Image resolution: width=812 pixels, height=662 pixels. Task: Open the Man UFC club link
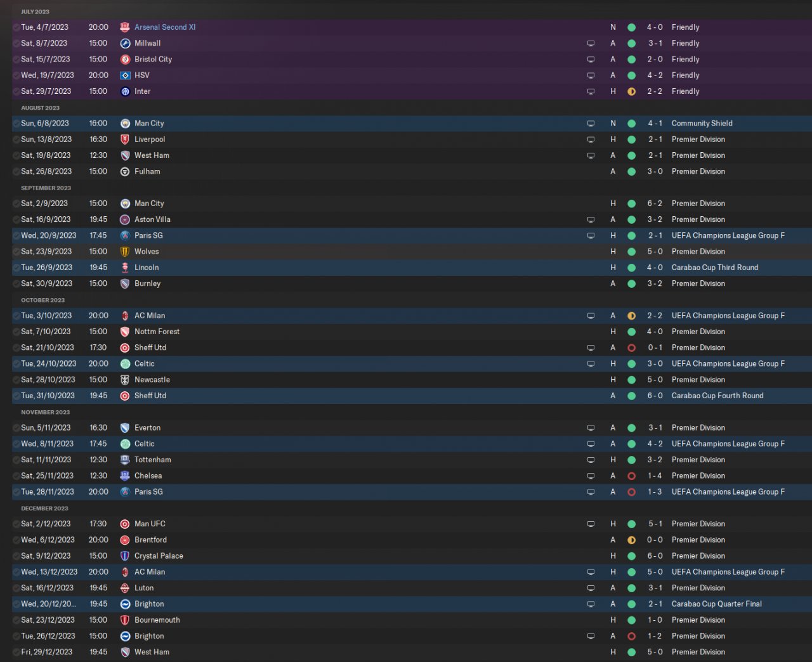(x=150, y=524)
